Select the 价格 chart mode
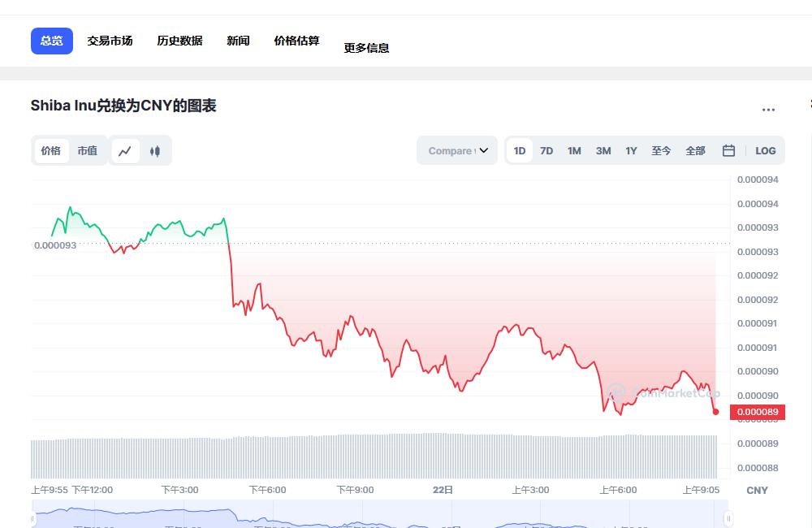The height and width of the screenshot is (528, 812). point(50,151)
